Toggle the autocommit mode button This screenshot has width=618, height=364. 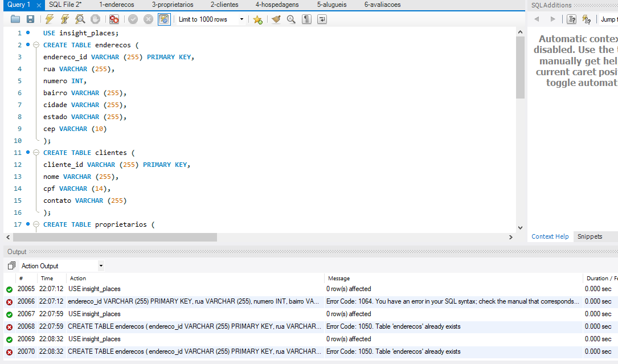(x=164, y=19)
